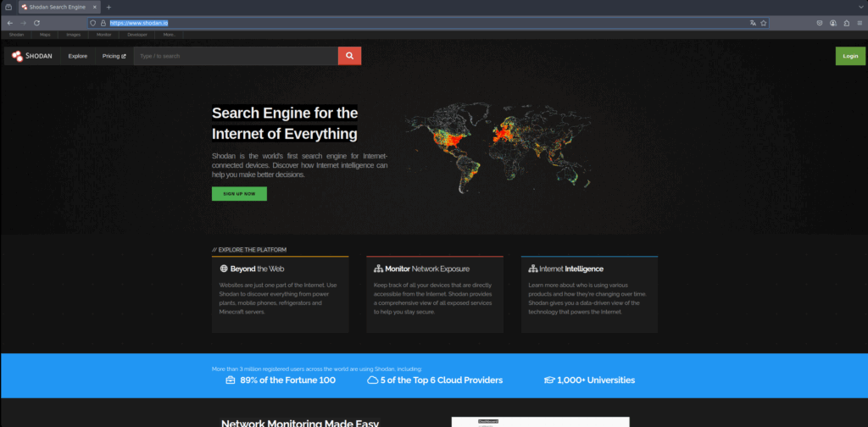
Task: Click the red search magnifier button
Action: (349, 56)
